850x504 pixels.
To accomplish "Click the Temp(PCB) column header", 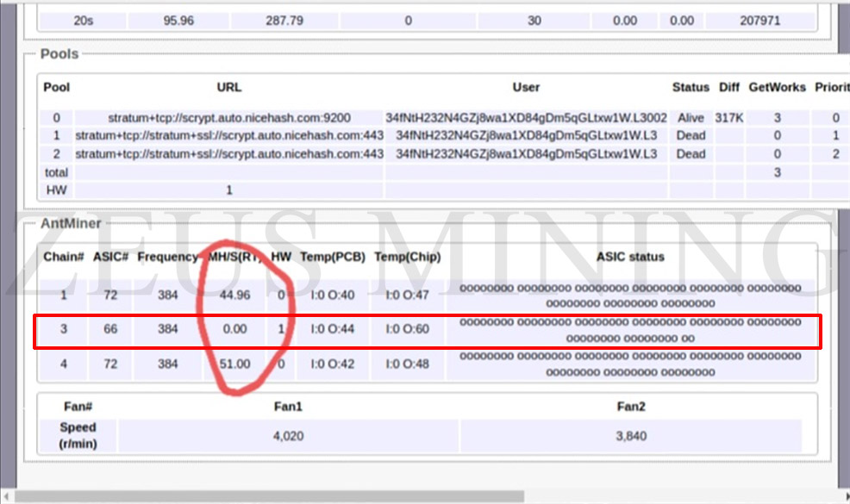I will (333, 257).
